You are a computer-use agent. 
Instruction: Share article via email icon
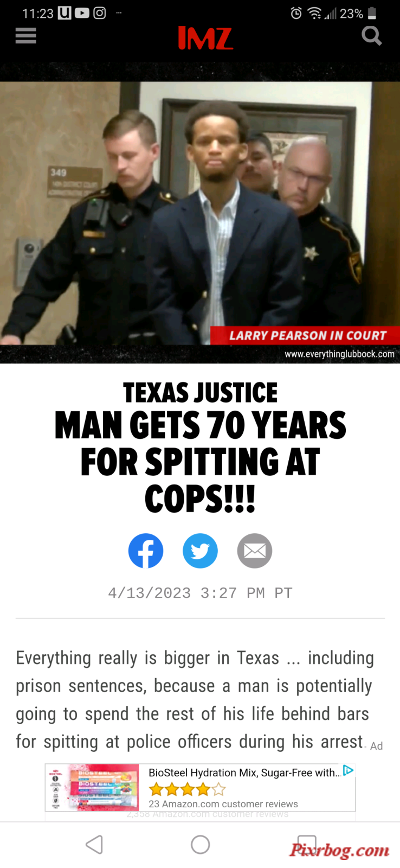pos(255,551)
